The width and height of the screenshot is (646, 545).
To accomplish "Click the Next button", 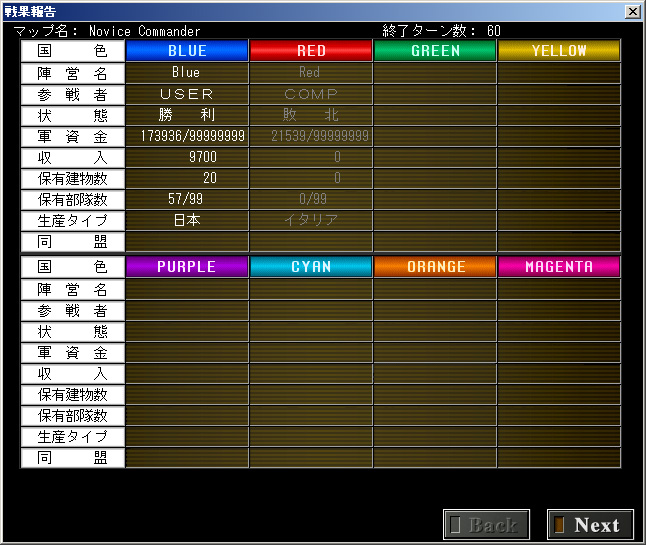I will [x=590, y=524].
